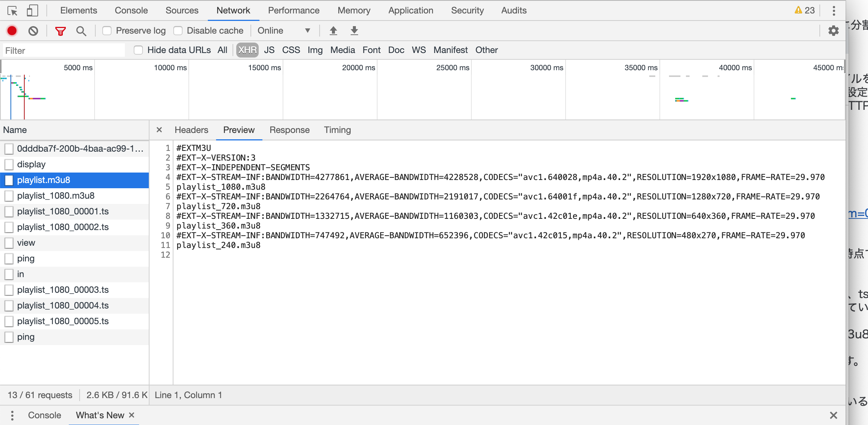
Task: Click into the Filter text field
Action: tap(64, 50)
